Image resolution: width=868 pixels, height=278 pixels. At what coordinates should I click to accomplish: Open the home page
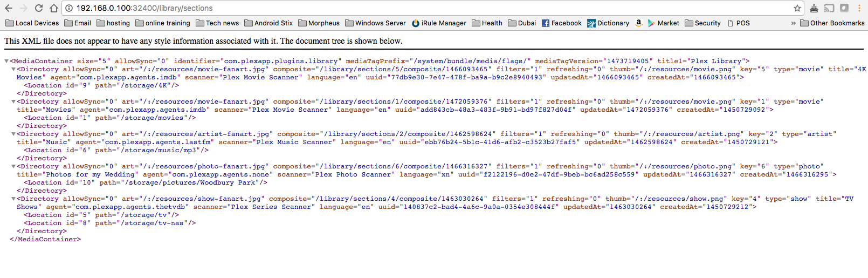[54, 8]
